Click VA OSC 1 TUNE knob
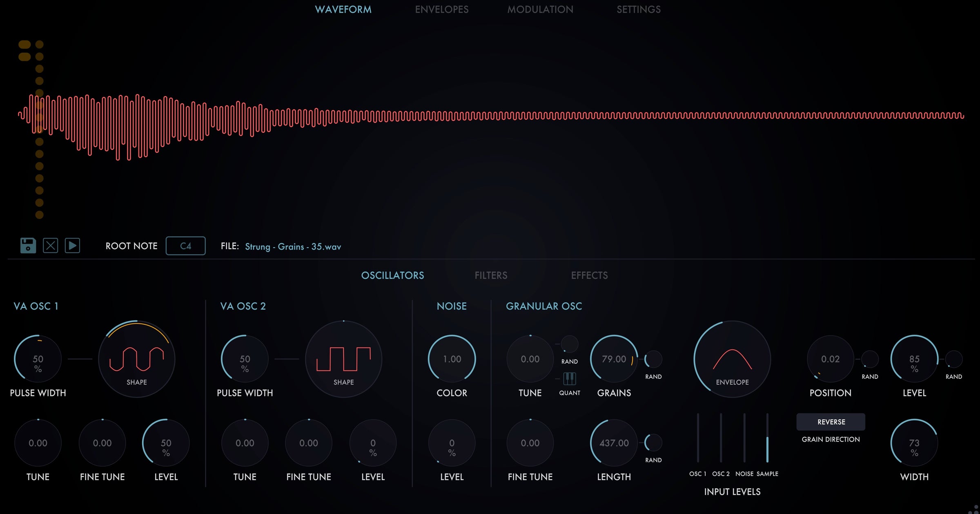 point(38,443)
